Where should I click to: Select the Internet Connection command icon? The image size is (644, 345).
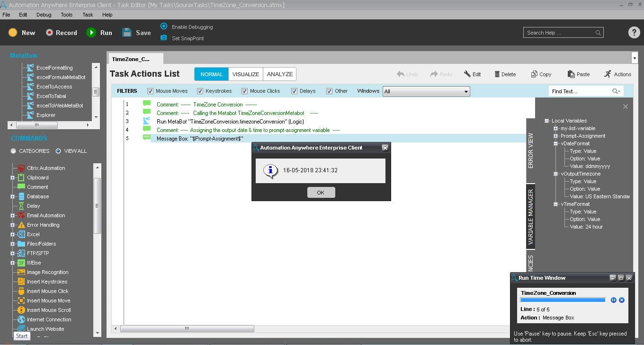point(21,319)
